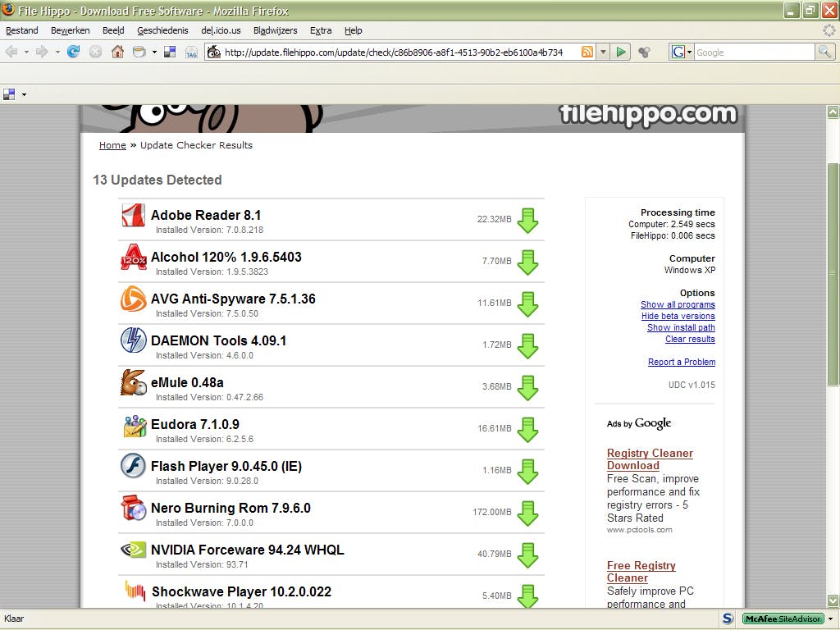This screenshot has height=630, width=840.
Task: Click the DAEMON Tools lightning icon
Action: click(133, 340)
